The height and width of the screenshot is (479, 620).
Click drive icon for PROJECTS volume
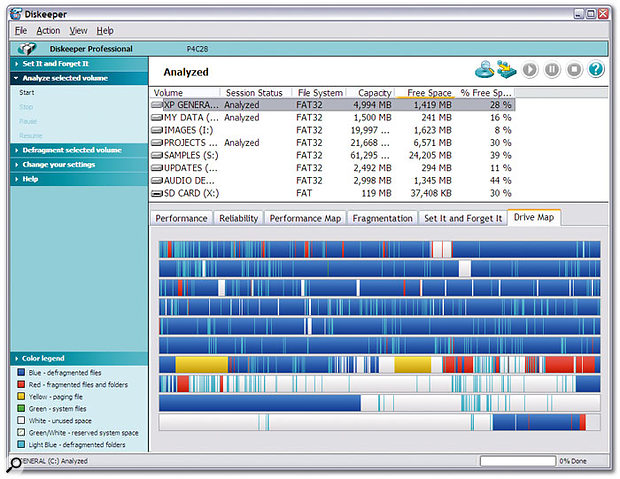click(x=157, y=143)
